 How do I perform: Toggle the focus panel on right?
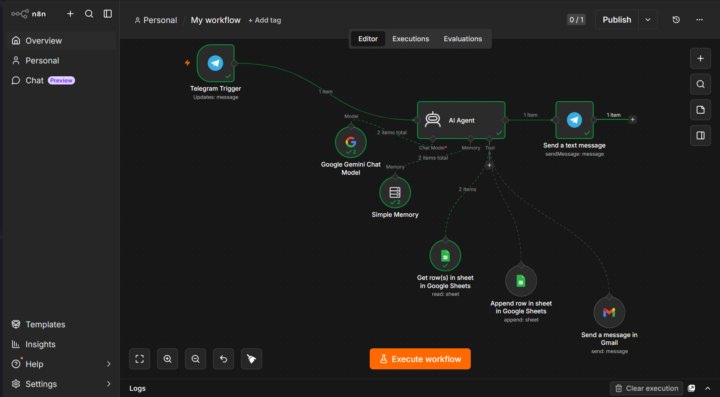pos(700,136)
